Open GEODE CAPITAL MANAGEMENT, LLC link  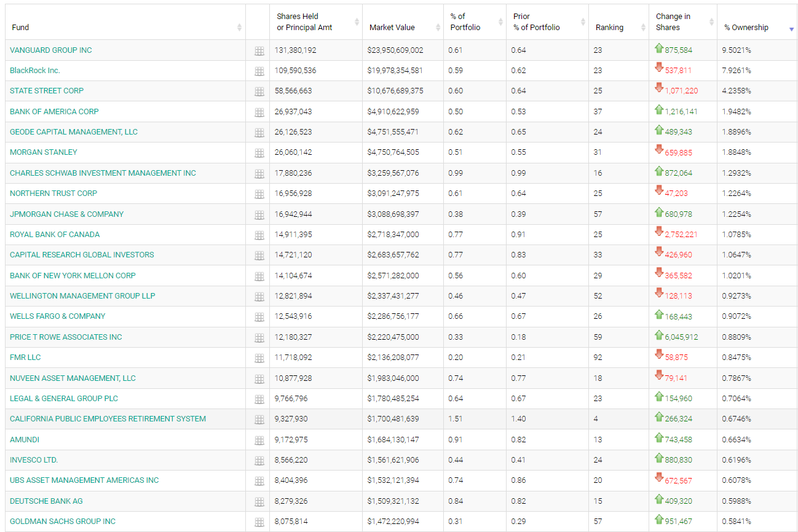click(74, 132)
